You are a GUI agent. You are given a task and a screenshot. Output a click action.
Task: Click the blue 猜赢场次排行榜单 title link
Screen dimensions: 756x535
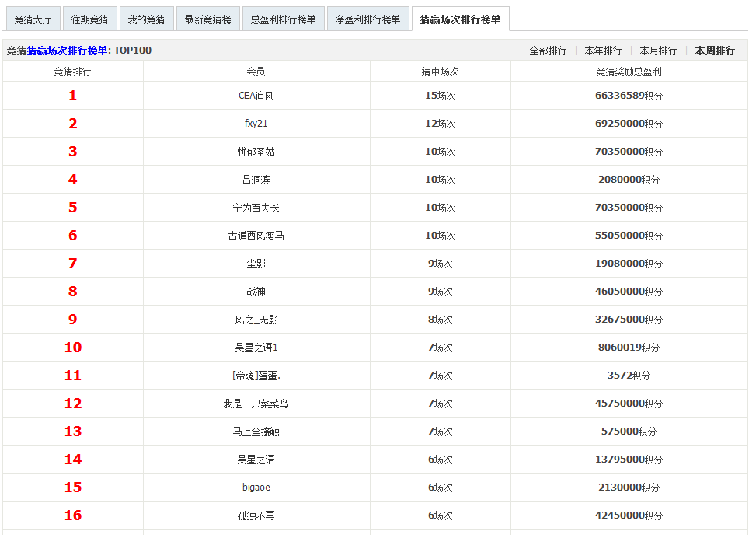click(x=68, y=51)
